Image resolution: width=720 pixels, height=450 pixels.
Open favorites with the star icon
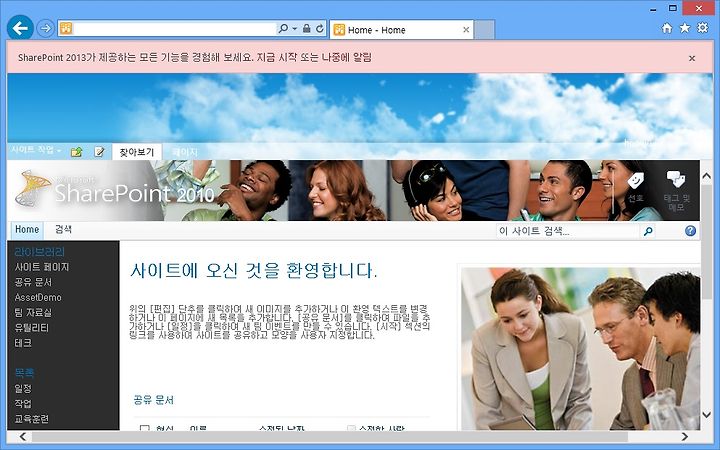(x=685, y=28)
